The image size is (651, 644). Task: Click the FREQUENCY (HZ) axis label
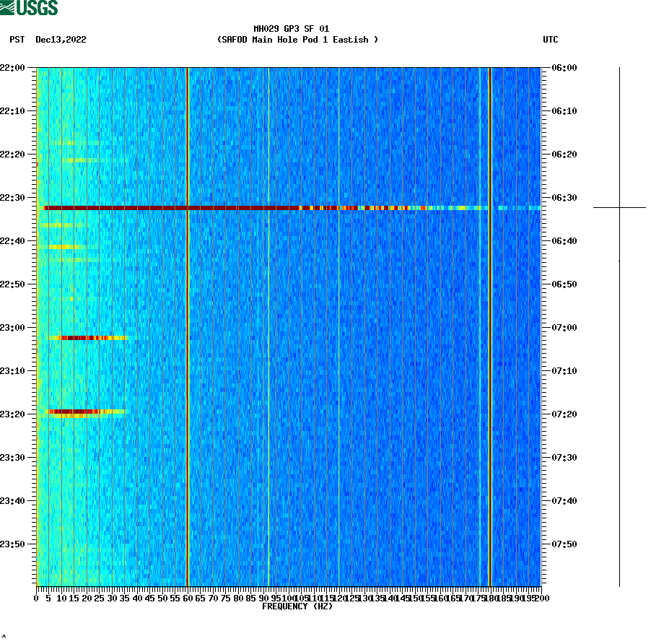[x=297, y=606]
